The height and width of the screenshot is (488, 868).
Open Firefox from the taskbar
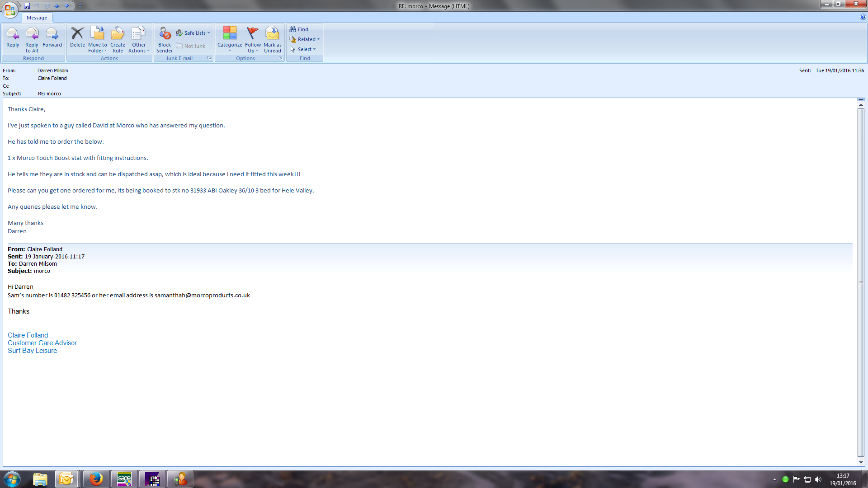tap(96, 479)
